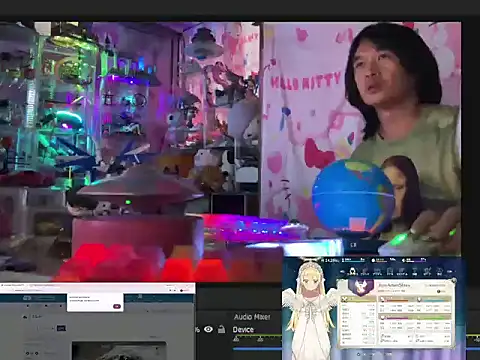Select the first browser tab in small window
480x360 pixels.
coord(13,285)
